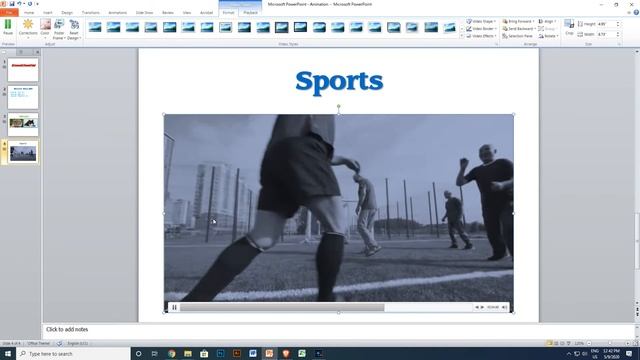Click the taskbar search box

tap(73, 353)
